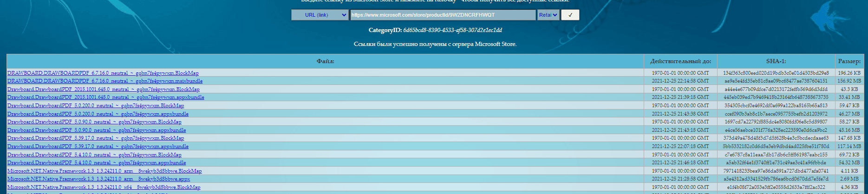Download DrawboardPDF 2015.1001.648.0 appxbundle link
868x194 pixels.
106,97
